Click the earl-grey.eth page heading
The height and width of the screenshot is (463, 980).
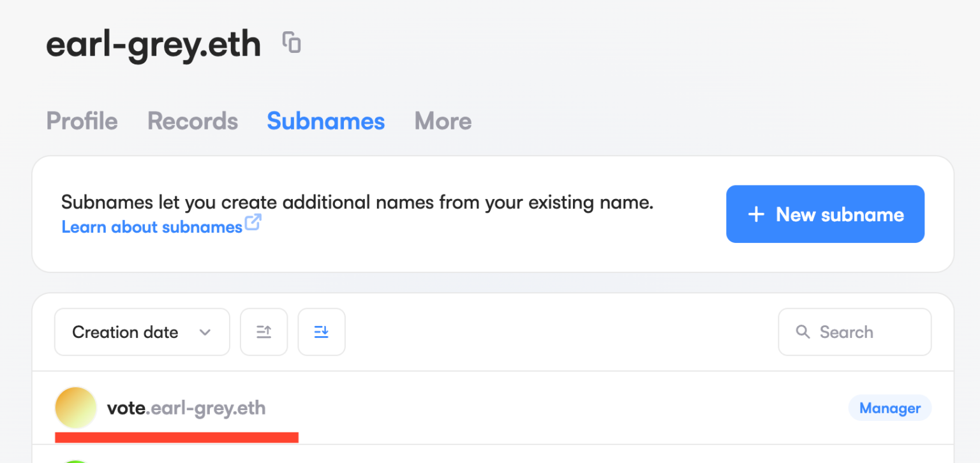pyautogui.click(x=153, y=45)
